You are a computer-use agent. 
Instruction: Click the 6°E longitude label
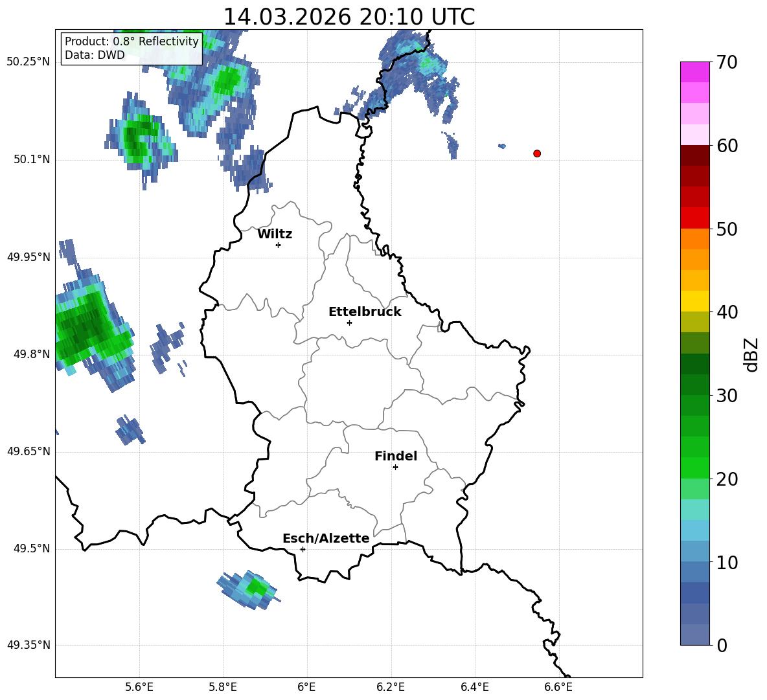click(306, 687)
